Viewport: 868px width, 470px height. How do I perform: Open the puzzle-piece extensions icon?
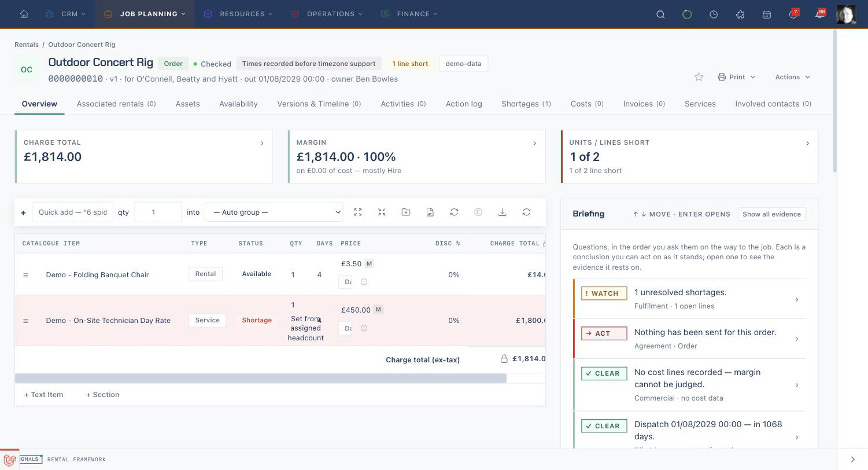coord(740,14)
